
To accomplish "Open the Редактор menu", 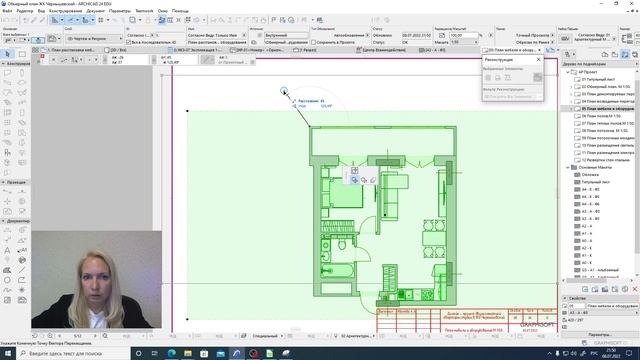I will tap(25, 11).
